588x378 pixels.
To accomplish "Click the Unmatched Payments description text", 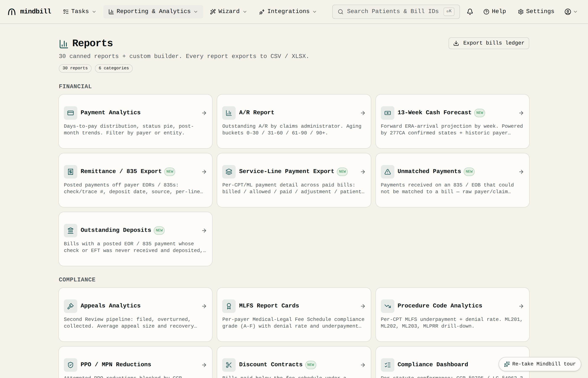I will (x=447, y=188).
